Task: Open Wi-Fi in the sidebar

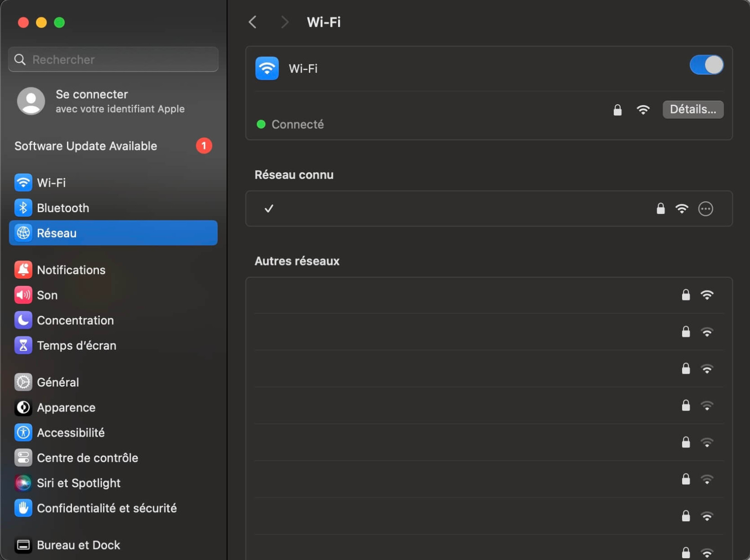Action: tap(113, 183)
